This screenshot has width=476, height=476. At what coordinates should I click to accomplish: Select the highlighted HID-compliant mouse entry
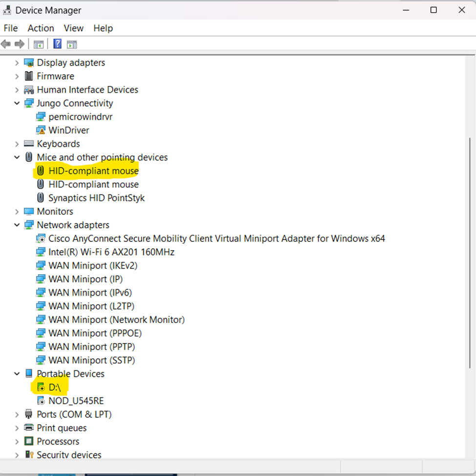pyautogui.click(x=94, y=171)
